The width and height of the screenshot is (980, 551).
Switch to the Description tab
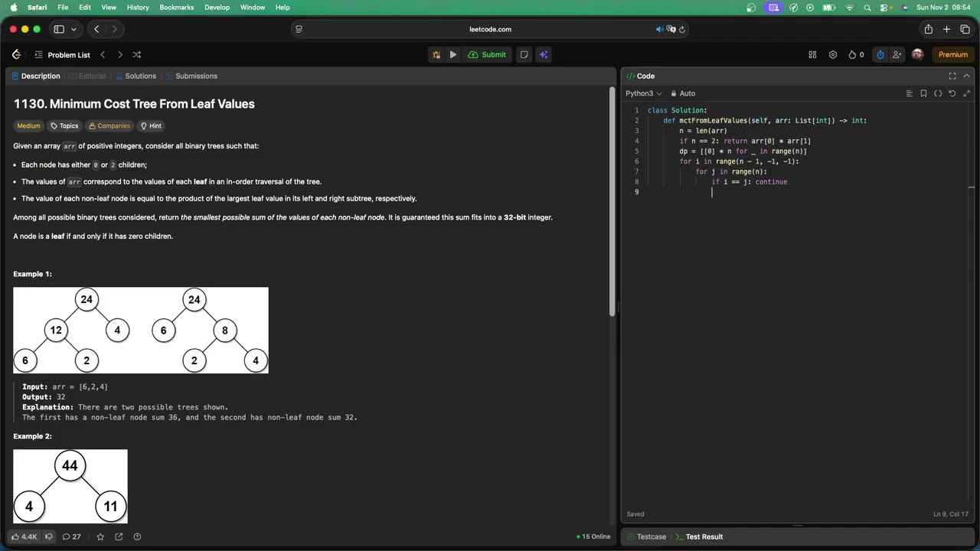[35, 76]
